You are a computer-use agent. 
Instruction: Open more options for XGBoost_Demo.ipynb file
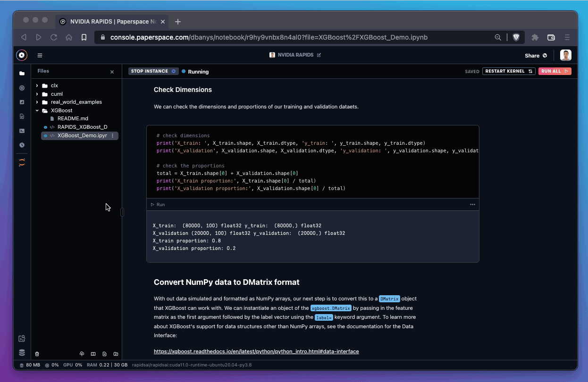[x=112, y=135]
